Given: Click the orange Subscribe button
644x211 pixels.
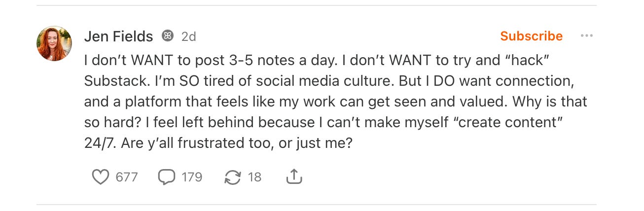Looking at the screenshot, I should 531,36.
